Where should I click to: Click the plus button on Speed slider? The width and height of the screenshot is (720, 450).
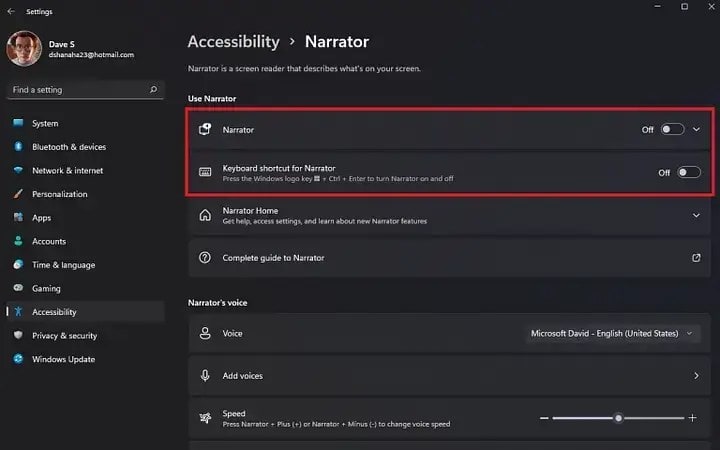click(x=692, y=418)
